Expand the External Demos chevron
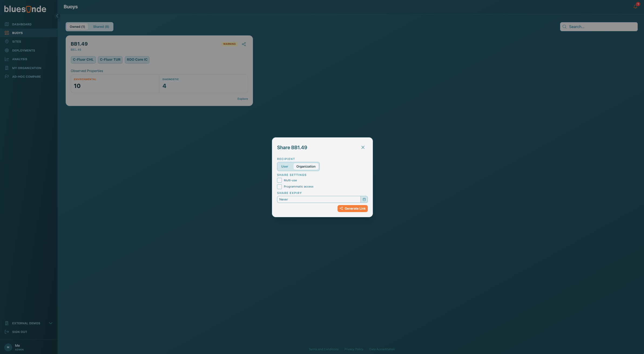 tap(50, 323)
